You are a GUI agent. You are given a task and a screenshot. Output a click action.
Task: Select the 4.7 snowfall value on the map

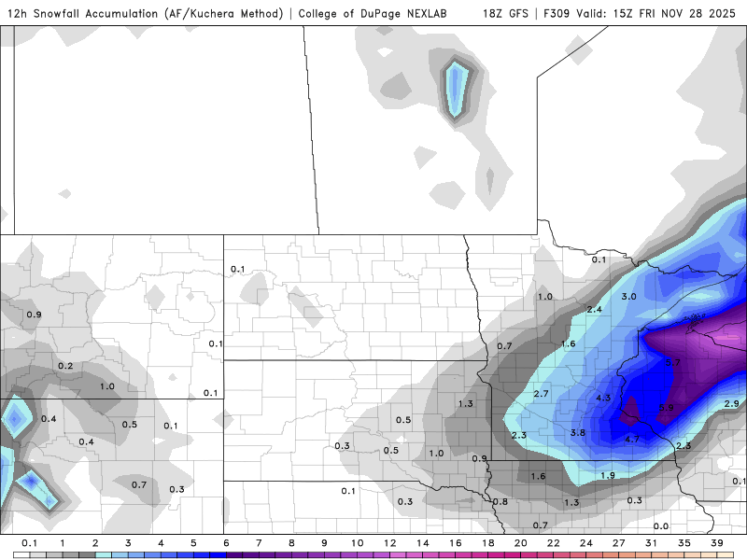click(x=632, y=439)
